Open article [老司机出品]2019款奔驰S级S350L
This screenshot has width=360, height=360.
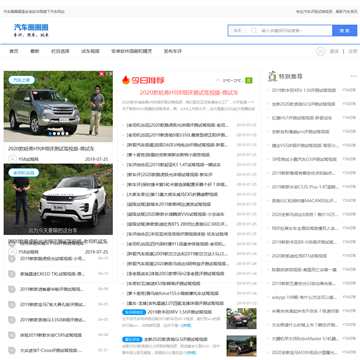[x=178, y=135]
